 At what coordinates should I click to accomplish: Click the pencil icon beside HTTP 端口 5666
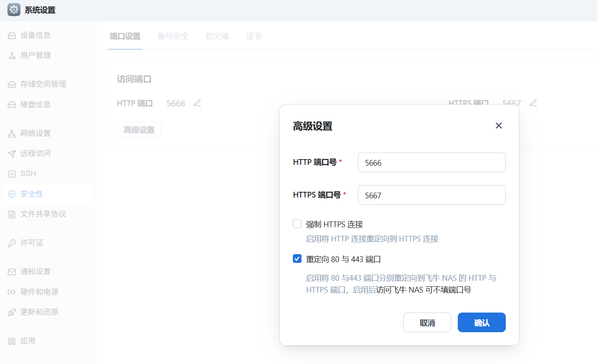click(197, 103)
